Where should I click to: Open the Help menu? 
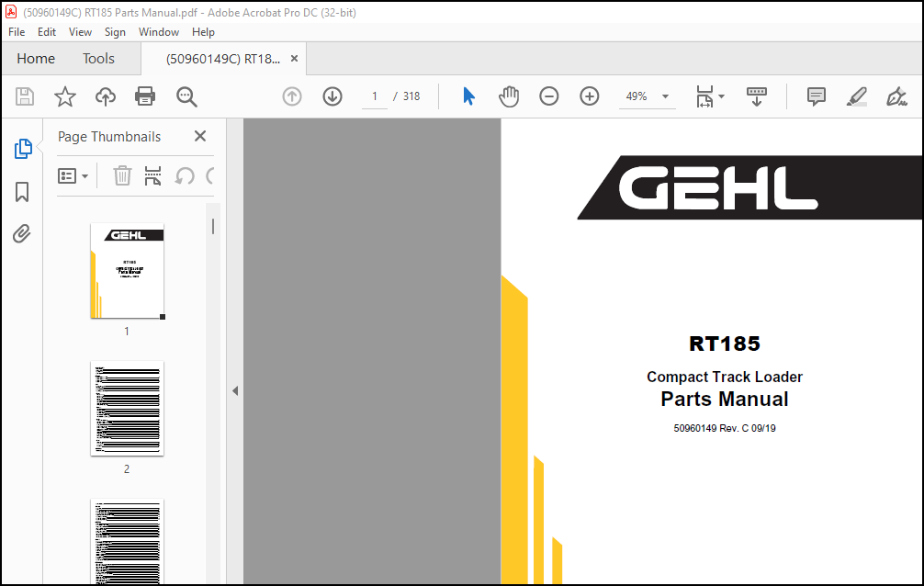(203, 32)
